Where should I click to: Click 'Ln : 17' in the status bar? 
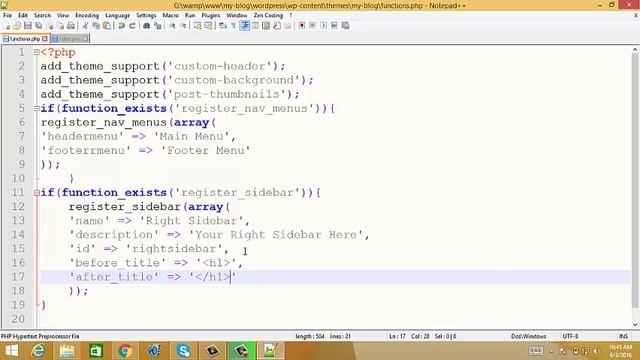(x=397, y=336)
